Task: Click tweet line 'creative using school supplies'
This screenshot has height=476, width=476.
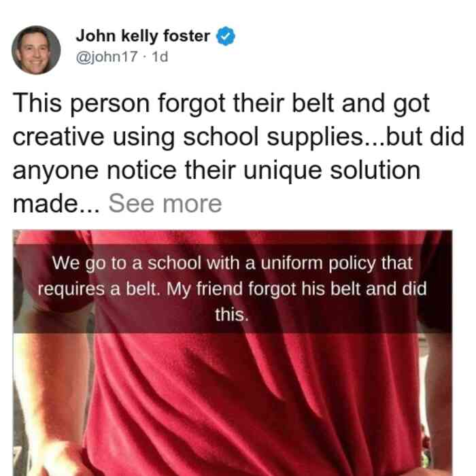Action: coord(239,137)
